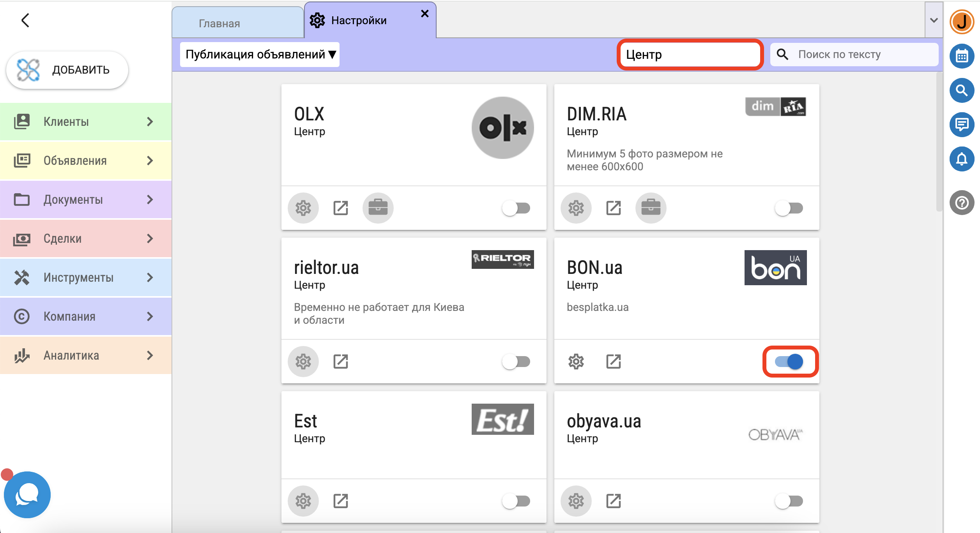Enable the OLX publication toggle
This screenshot has width=980, height=533.
tap(516, 208)
